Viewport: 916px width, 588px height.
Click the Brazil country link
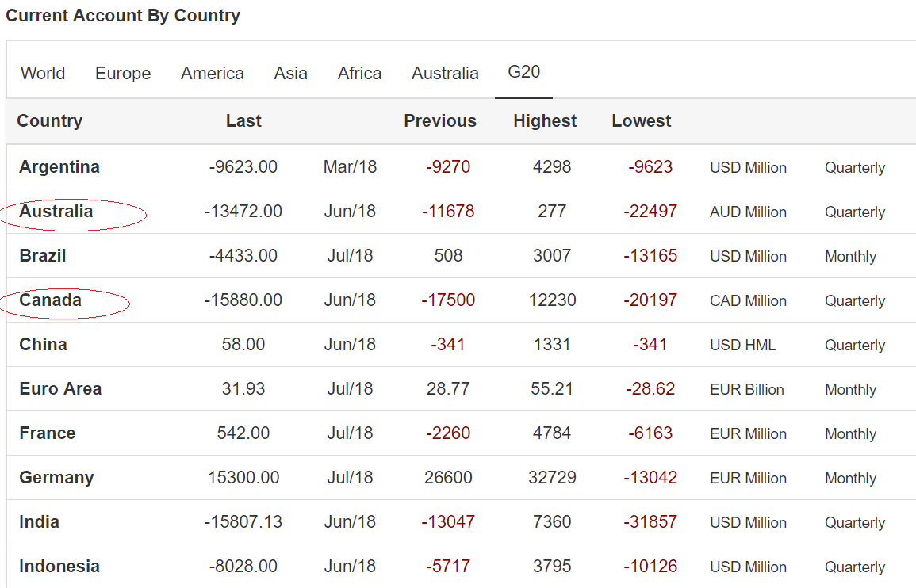click(43, 256)
